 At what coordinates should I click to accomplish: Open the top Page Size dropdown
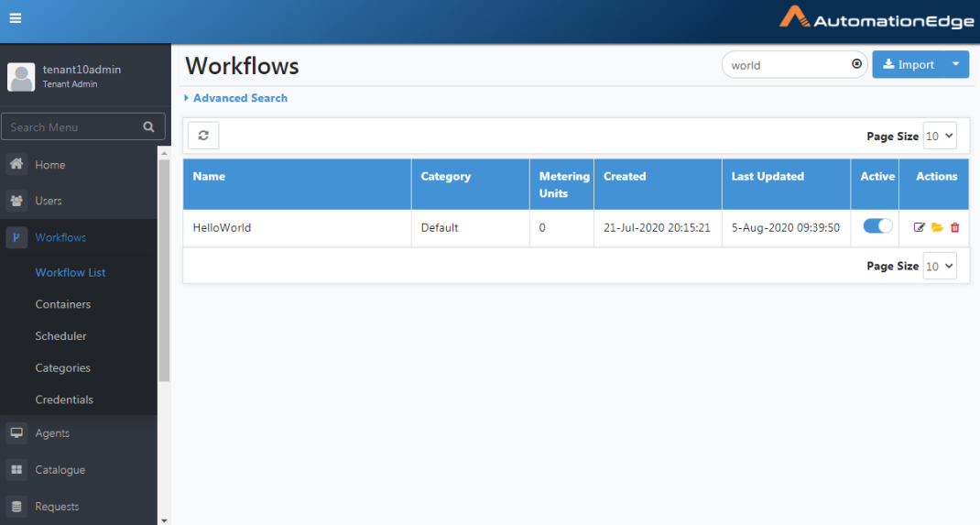point(940,136)
